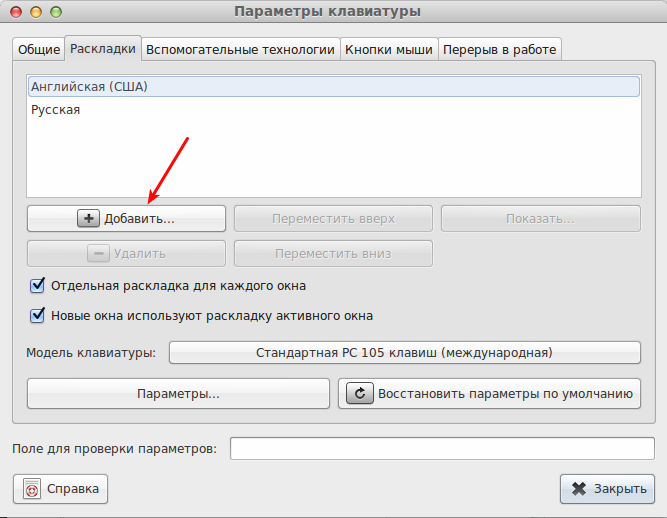Image resolution: width=667 pixels, height=518 pixels.
Task: Click the minus icon on the Удалить button
Action: click(x=98, y=253)
